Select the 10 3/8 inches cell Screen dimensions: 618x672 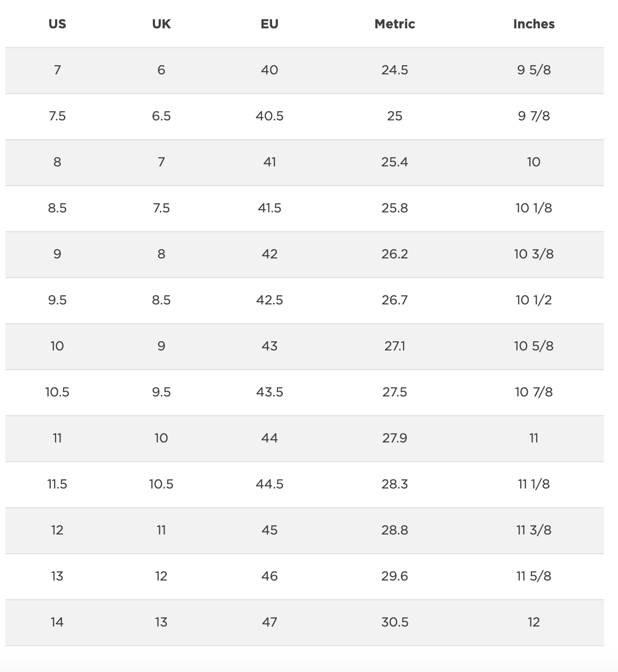click(534, 254)
